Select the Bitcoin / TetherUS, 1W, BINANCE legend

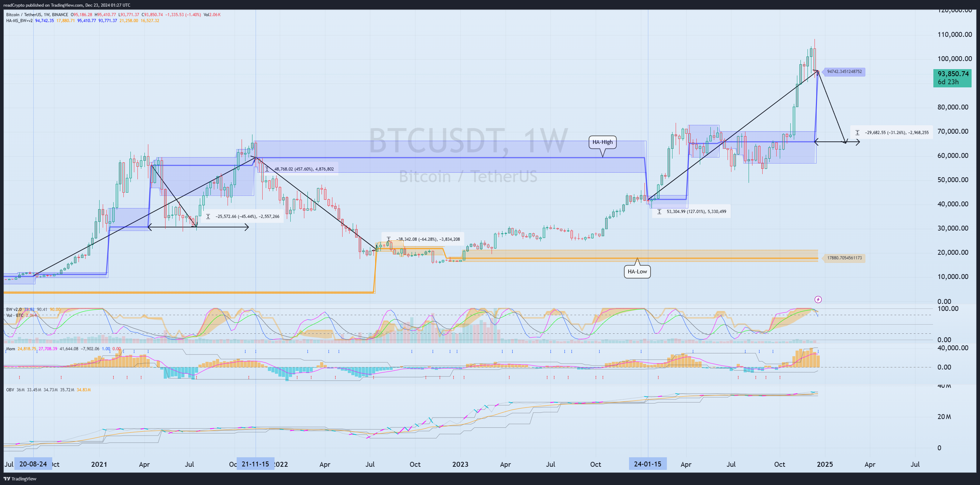pos(37,15)
